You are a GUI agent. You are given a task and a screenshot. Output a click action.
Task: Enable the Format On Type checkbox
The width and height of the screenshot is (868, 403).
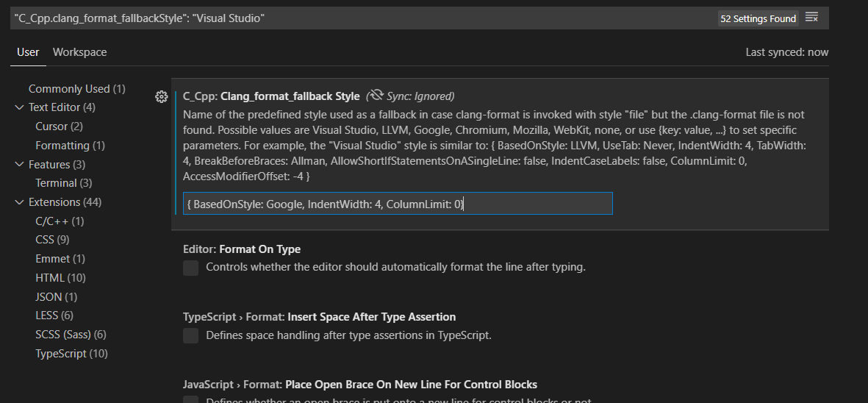(x=191, y=268)
